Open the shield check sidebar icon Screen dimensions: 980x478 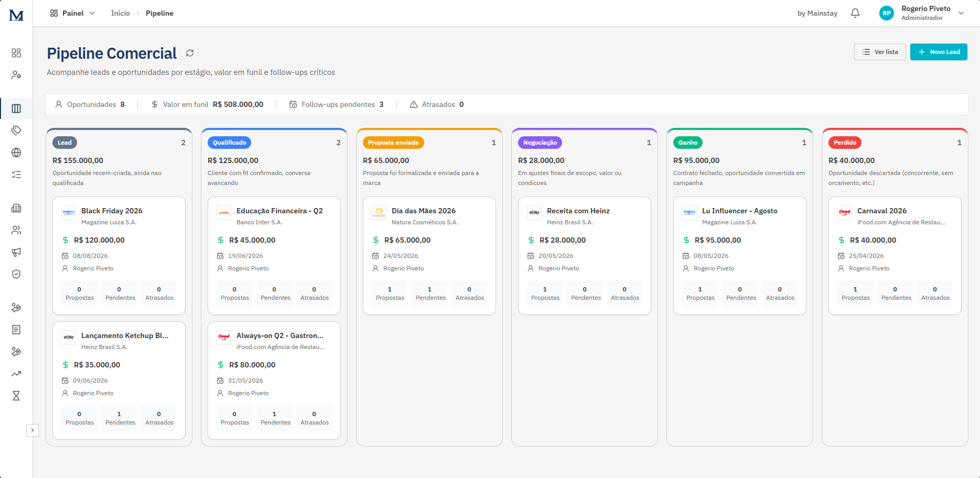point(16,274)
